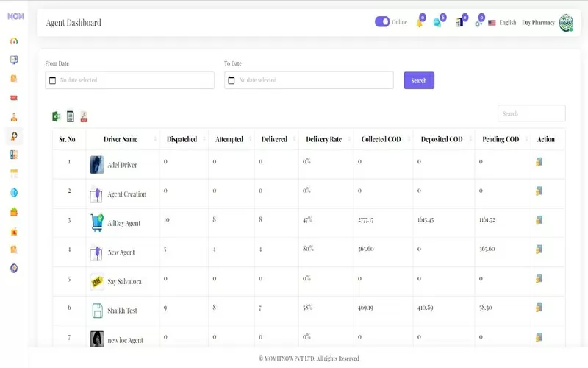This screenshot has width=588, height=368.
Task: Select the Shaikh Test name
Action: (122, 311)
